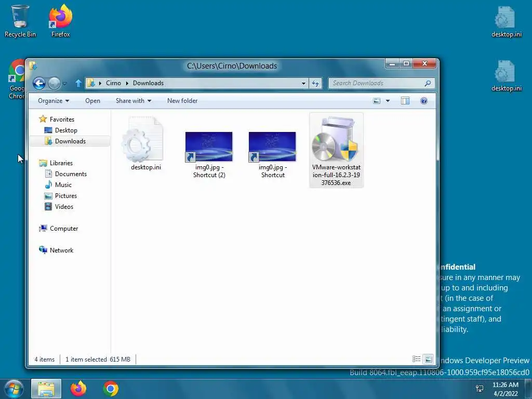Launch Chrome from the taskbar

(111, 389)
